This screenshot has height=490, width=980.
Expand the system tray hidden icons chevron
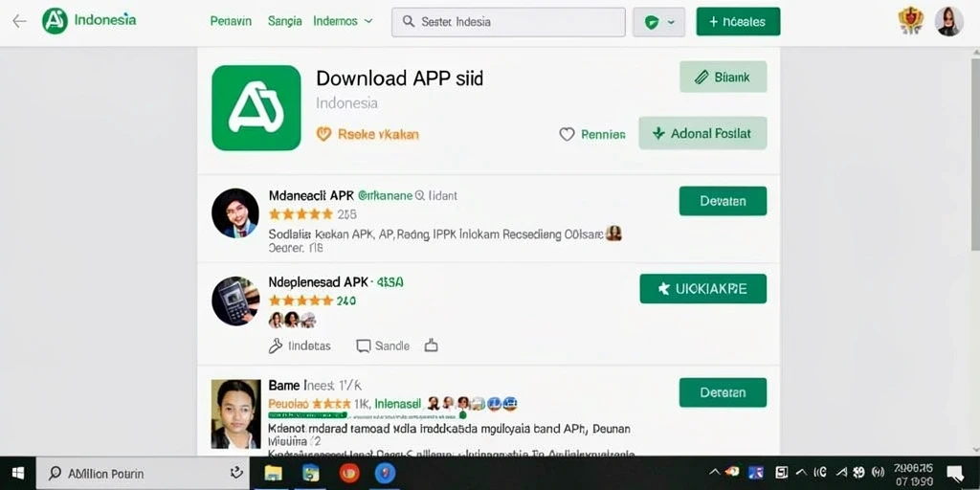[x=714, y=472]
